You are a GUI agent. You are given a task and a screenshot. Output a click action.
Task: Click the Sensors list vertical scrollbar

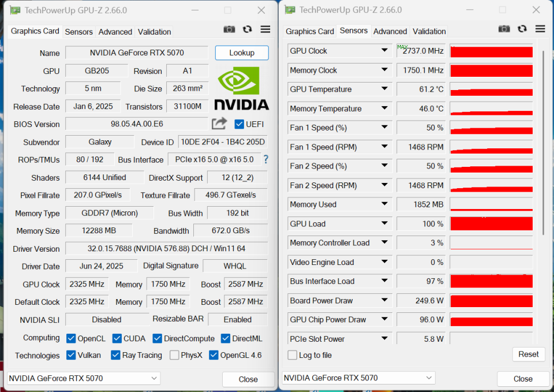[x=544, y=143]
